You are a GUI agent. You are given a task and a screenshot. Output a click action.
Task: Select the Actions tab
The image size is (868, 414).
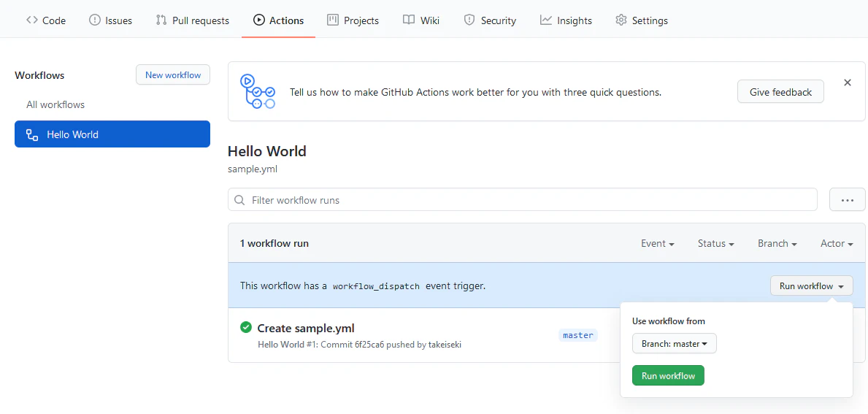tap(278, 20)
